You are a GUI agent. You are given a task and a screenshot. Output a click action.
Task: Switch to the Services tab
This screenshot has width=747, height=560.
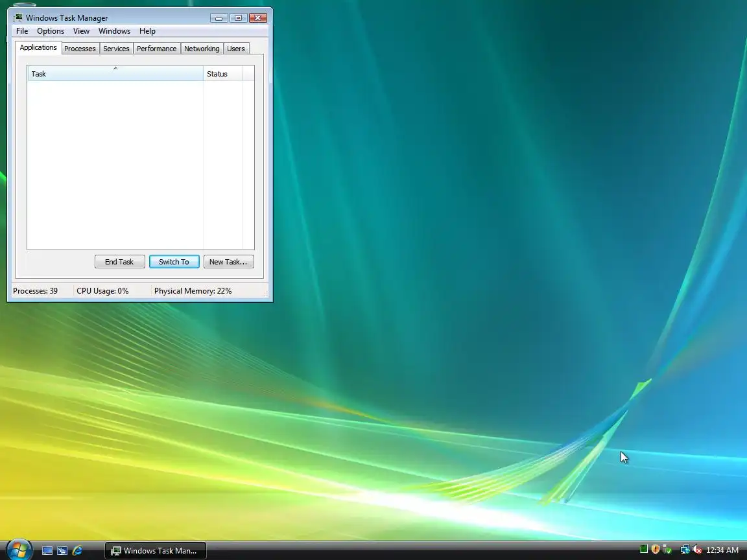[x=116, y=49]
